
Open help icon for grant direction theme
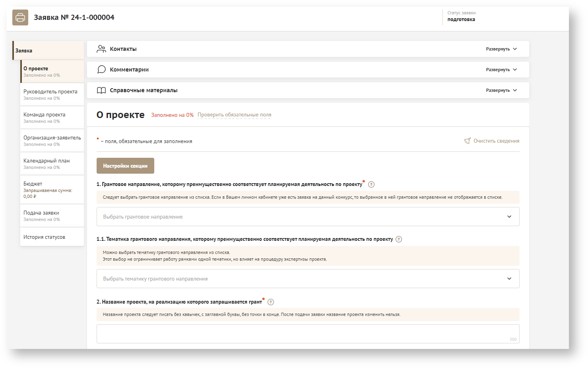399,239
